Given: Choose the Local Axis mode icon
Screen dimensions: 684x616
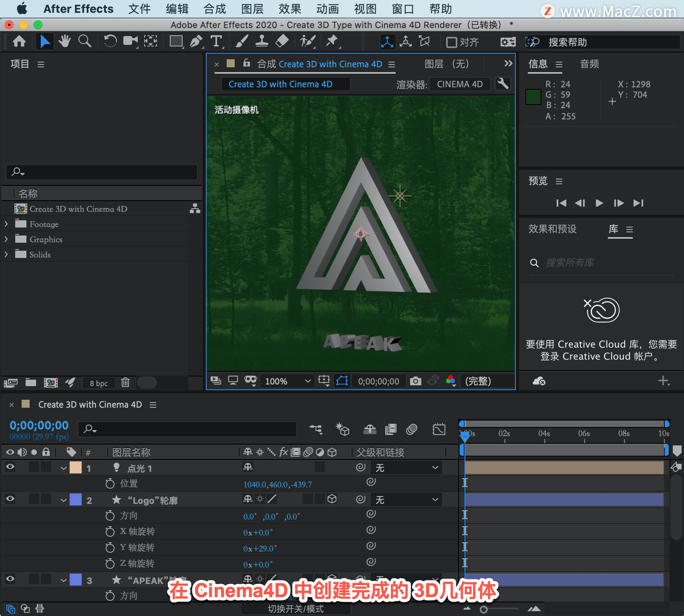Looking at the screenshot, I should point(387,42).
